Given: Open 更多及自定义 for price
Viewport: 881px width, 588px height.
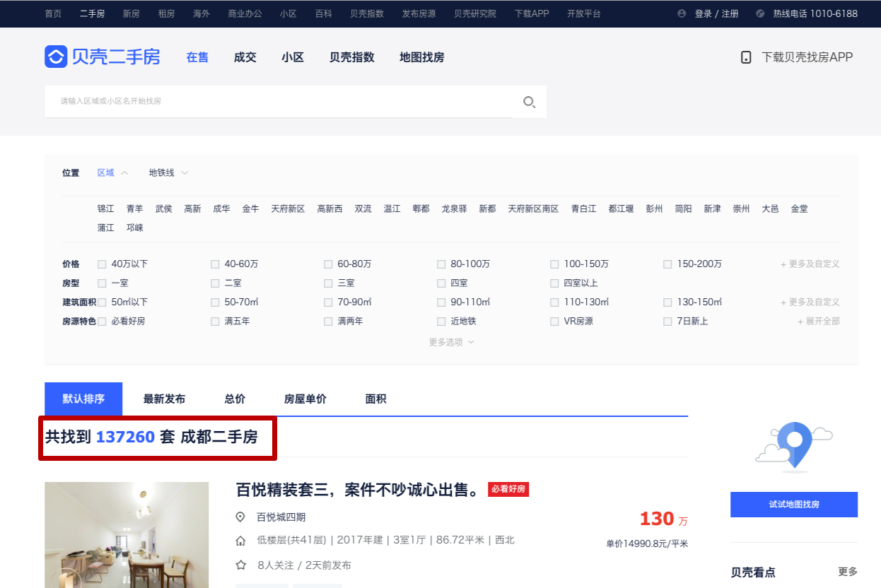Looking at the screenshot, I should (x=810, y=264).
